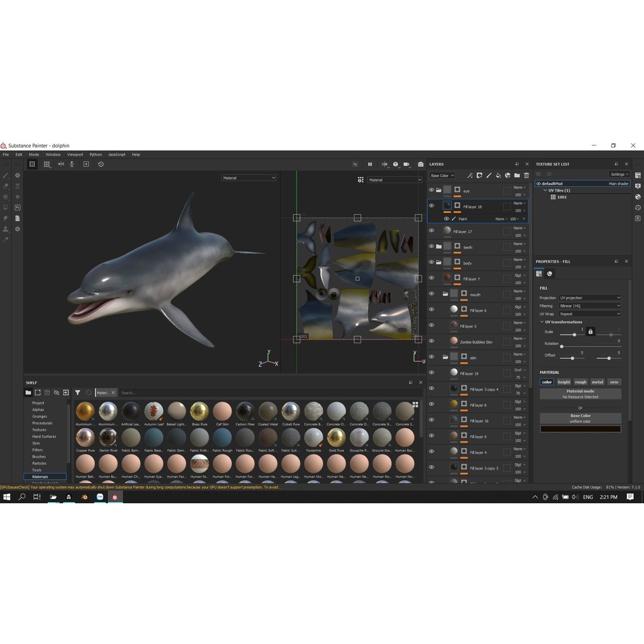
Task: Toggle the rough channel button
Action: pyautogui.click(x=581, y=382)
